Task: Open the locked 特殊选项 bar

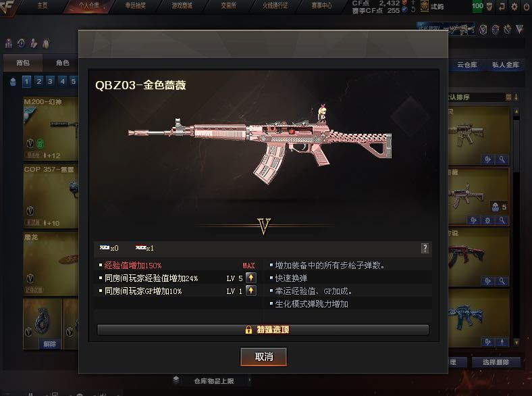Action: click(263, 330)
